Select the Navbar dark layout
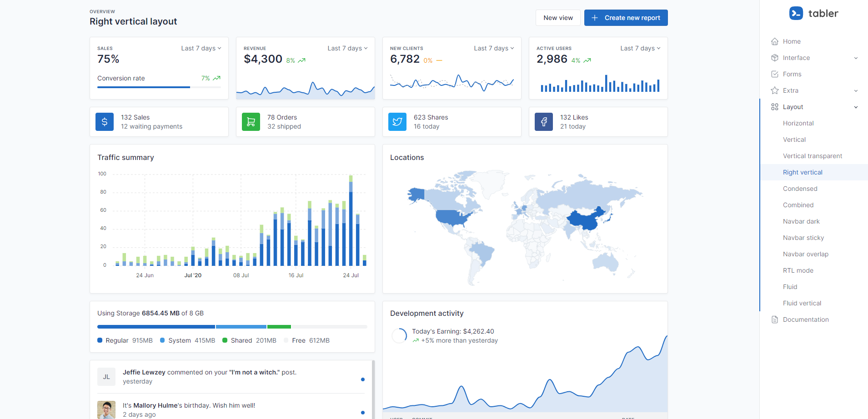This screenshot has width=868, height=419. pos(814,221)
